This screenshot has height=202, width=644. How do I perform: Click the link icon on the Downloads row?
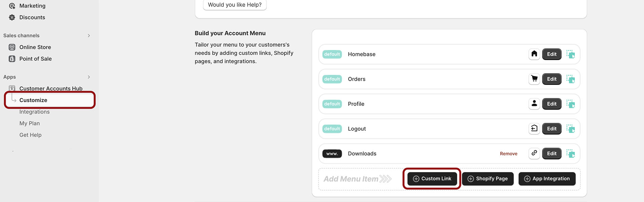(x=534, y=153)
